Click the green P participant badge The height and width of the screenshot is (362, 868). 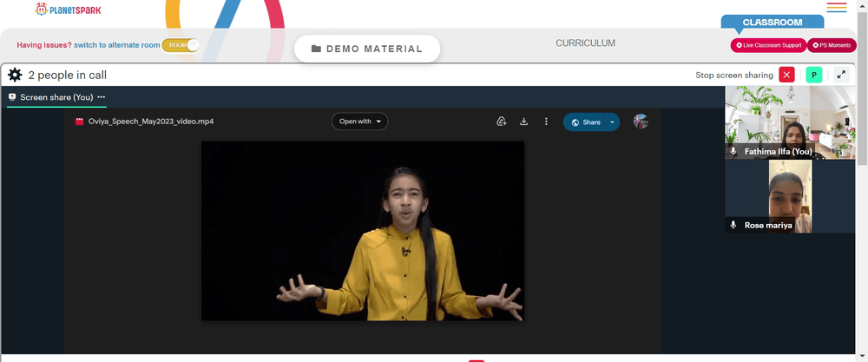pos(814,75)
